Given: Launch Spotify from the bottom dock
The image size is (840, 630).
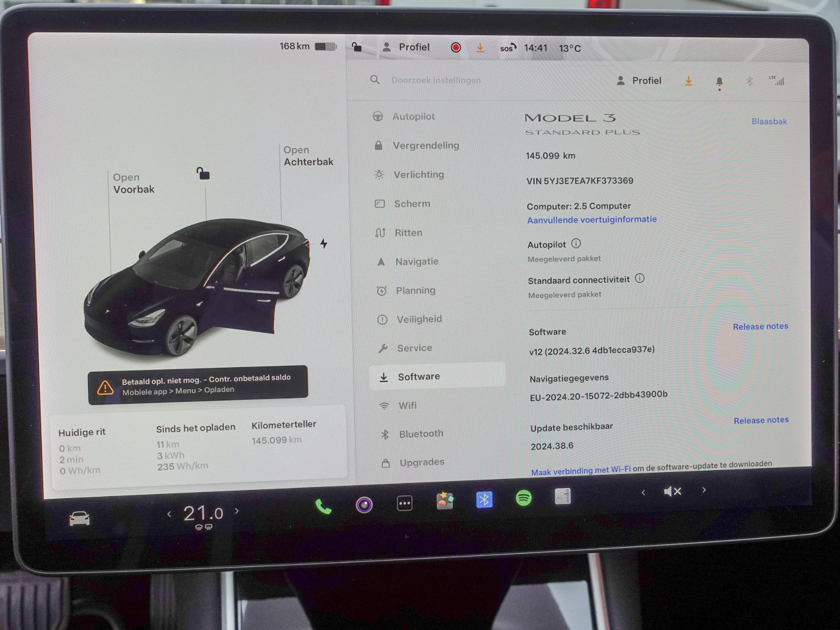Looking at the screenshot, I should (524, 498).
